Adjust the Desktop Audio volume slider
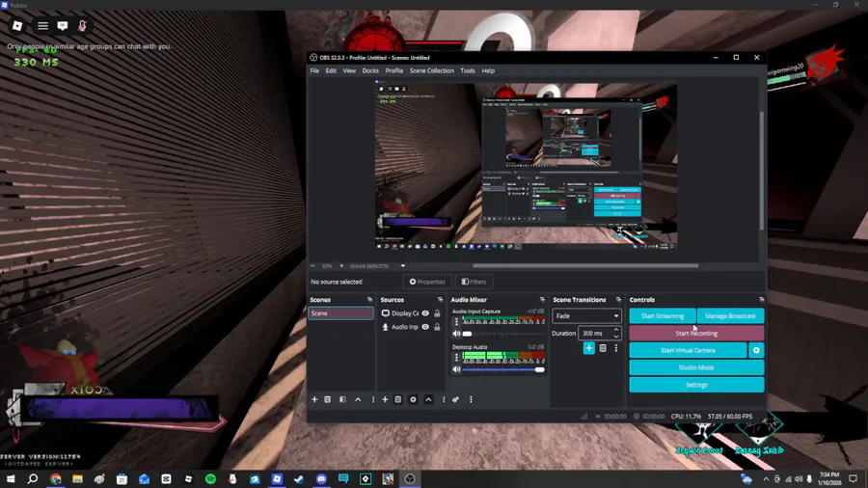Image resolution: width=868 pixels, height=488 pixels. pyautogui.click(x=503, y=369)
